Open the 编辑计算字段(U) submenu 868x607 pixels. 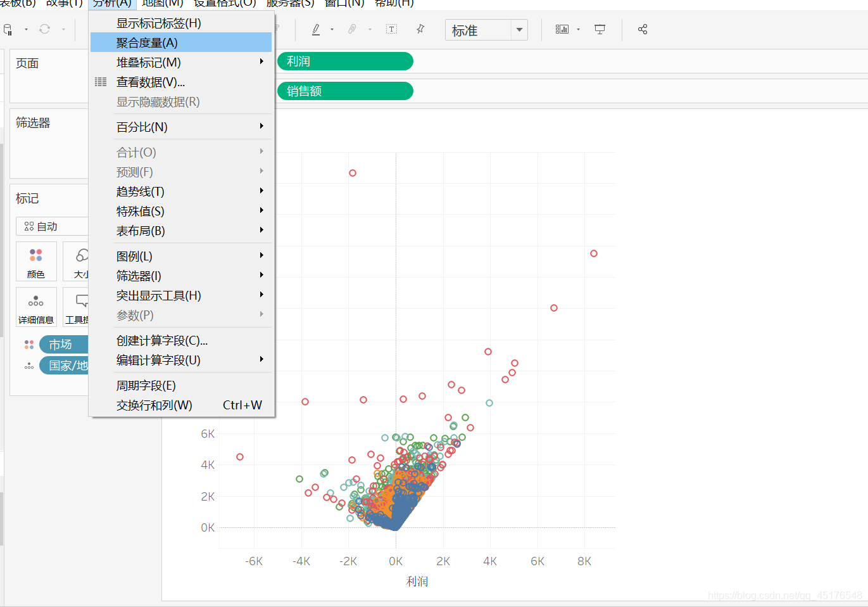click(x=181, y=360)
